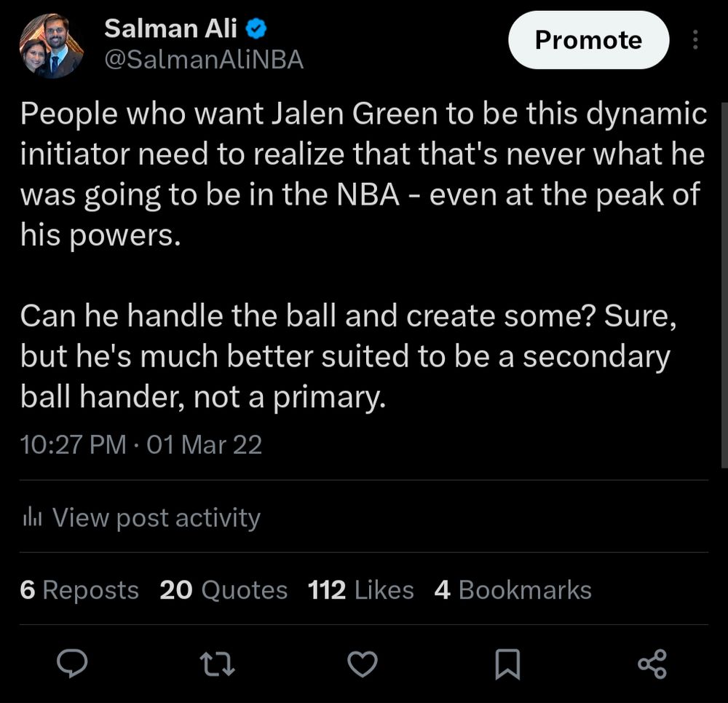Tap the repost arrows icon
The width and height of the screenshot is (728, 703).
click(217, 663)
